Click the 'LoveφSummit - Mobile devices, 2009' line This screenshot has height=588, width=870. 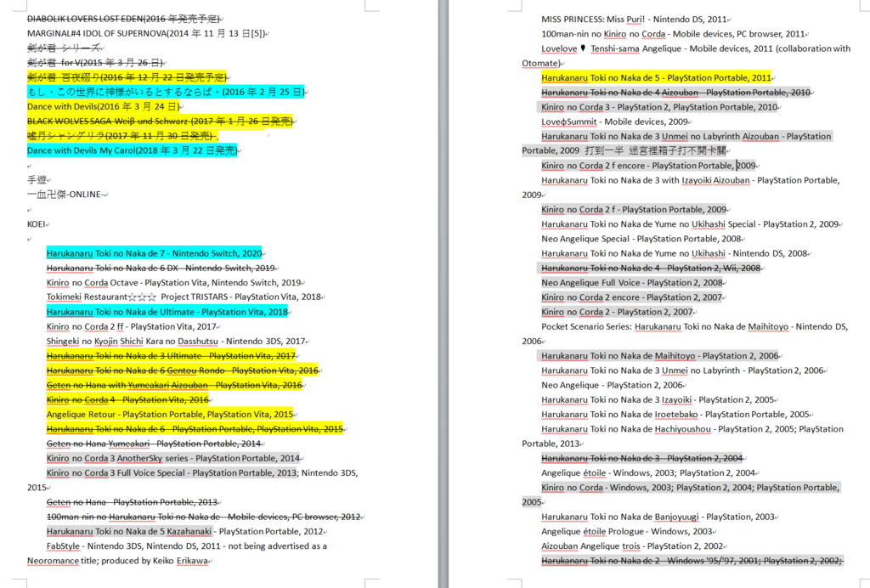pyautogui.click(x=615, y=122)
